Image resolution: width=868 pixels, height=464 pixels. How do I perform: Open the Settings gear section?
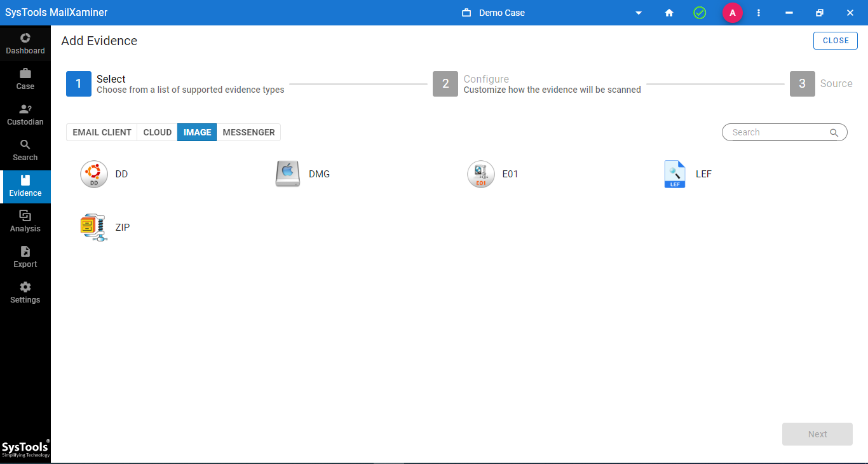(x=25, y=292)
